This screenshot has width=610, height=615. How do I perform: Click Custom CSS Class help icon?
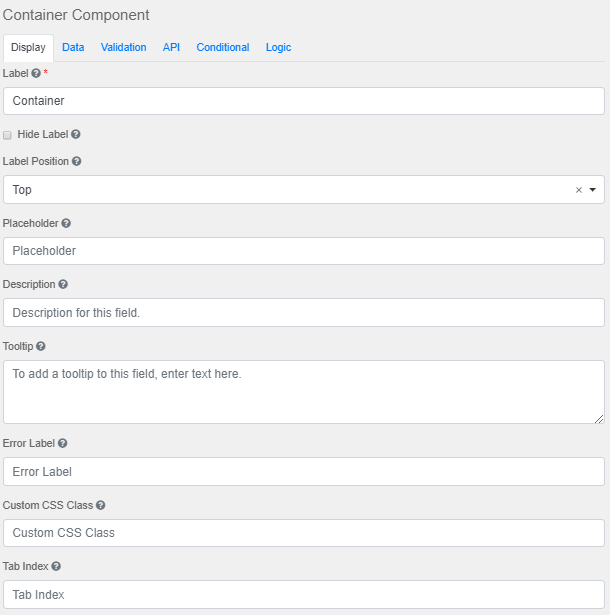tap(100, 505)
